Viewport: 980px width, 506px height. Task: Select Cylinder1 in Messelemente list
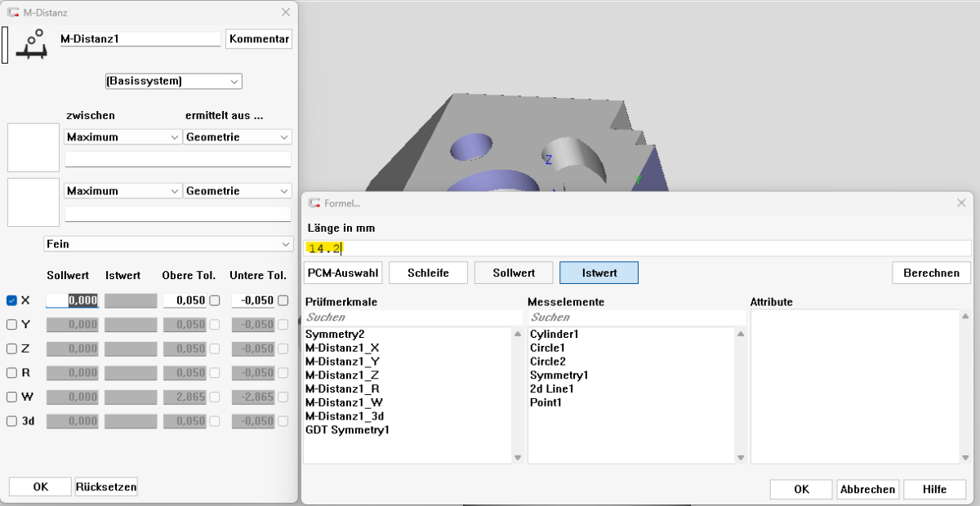(555, 334)
